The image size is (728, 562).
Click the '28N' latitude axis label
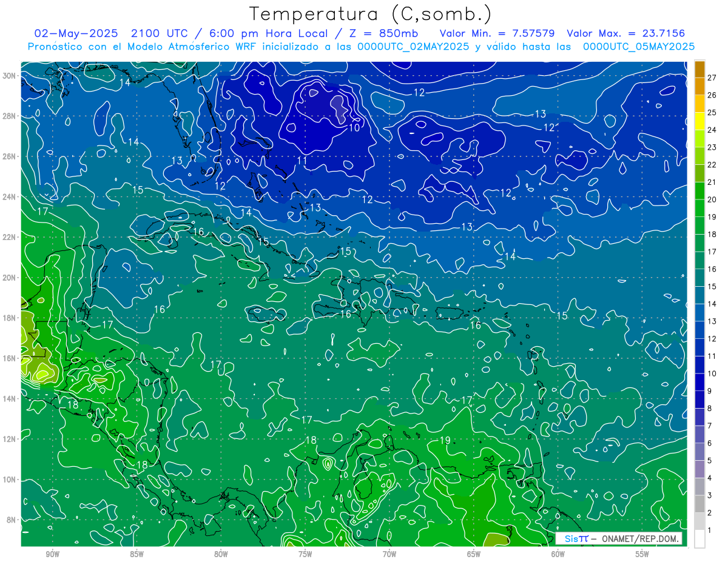[x=10, y=116]
